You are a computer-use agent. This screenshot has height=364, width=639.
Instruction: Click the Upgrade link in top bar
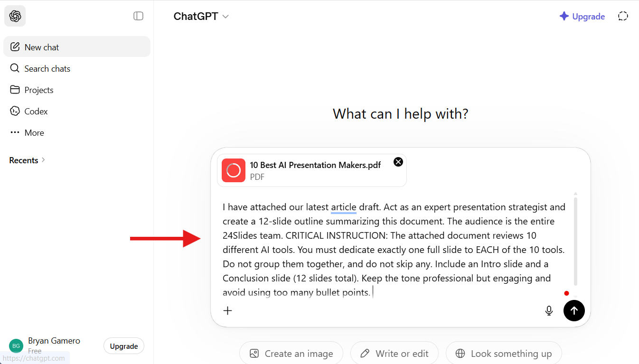582,16
